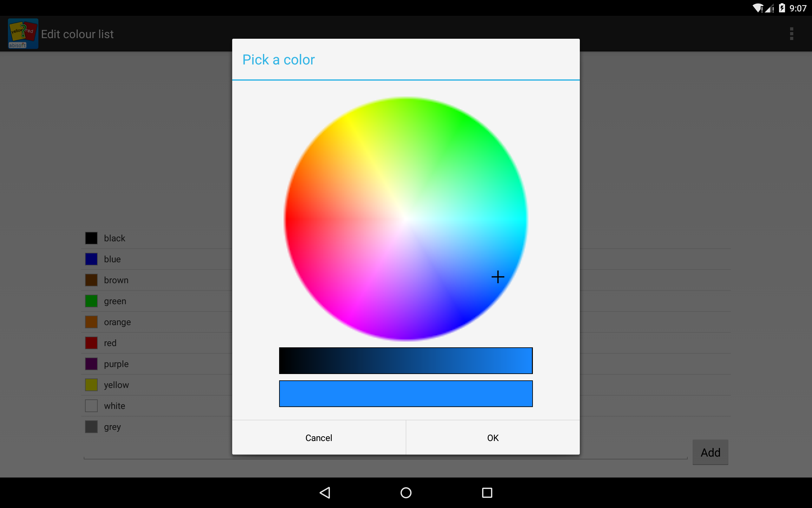Click the Add button
The image size is (812, 508).
(710, 452)
